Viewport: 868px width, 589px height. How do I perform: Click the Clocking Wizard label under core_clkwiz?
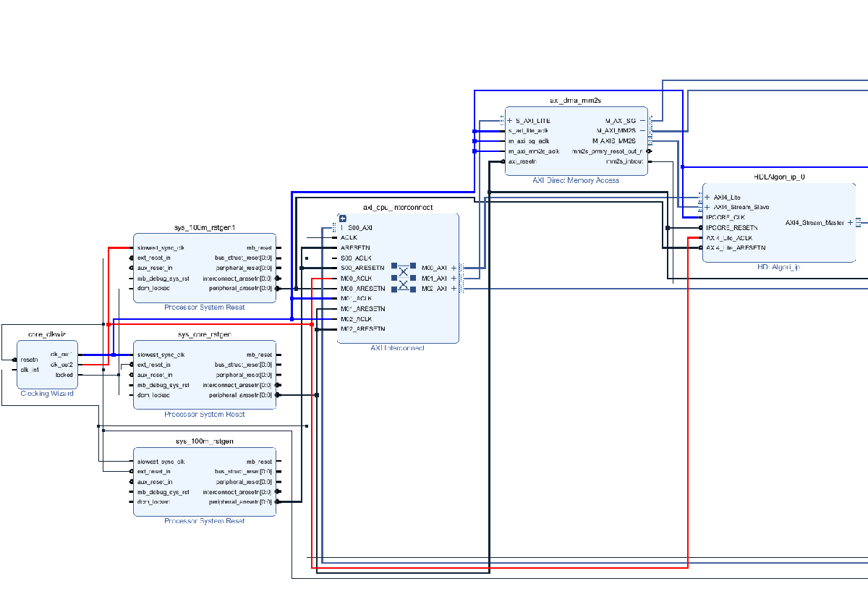tap(46, 394)
